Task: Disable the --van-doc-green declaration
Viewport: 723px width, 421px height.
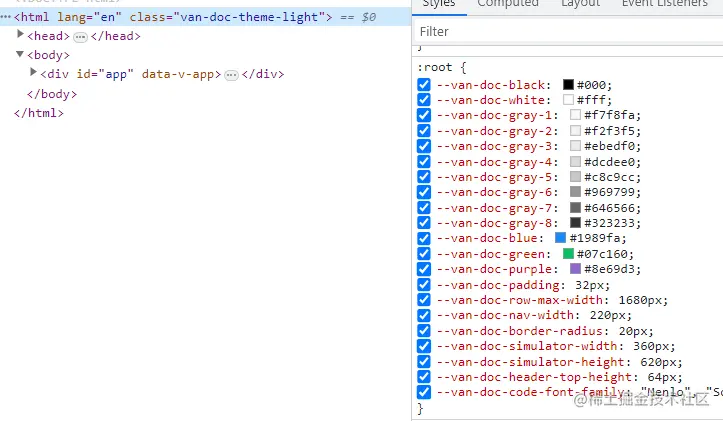Action: point(424,254)
